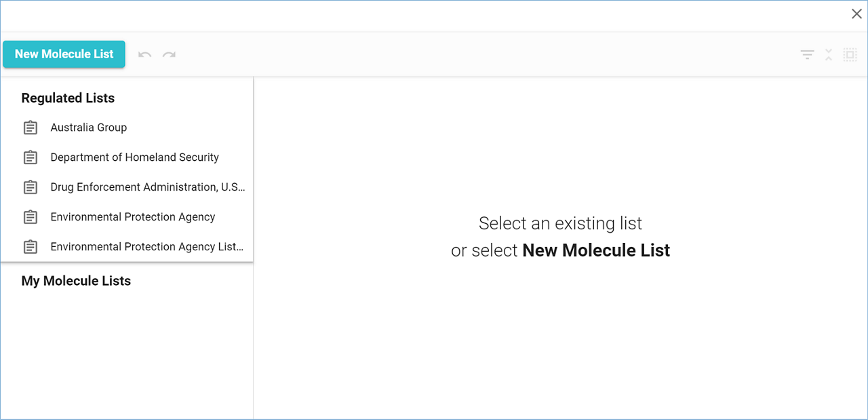
Task: Open the truncated Environmental Protection Agency List entry
Action: [146, 247]
